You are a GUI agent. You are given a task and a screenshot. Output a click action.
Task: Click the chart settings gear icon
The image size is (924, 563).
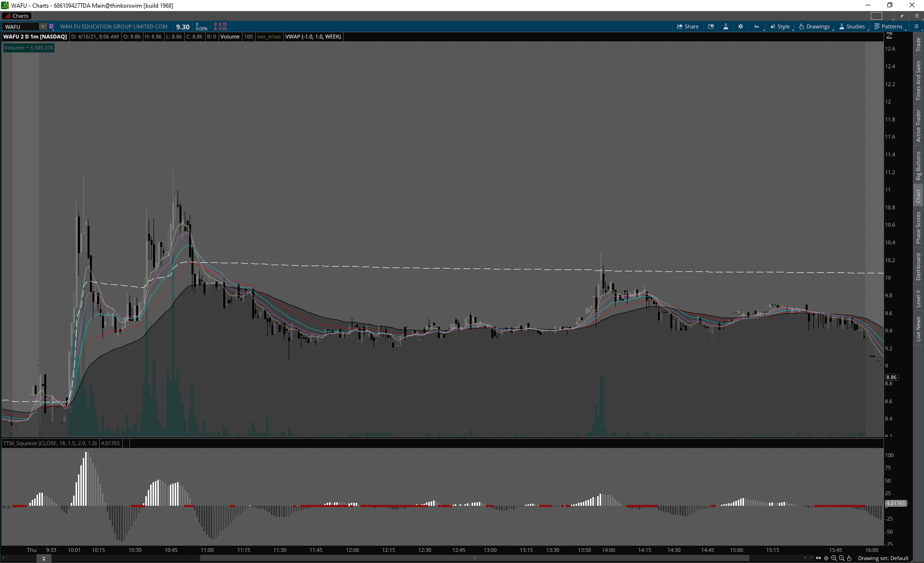(x=741, y=26)
